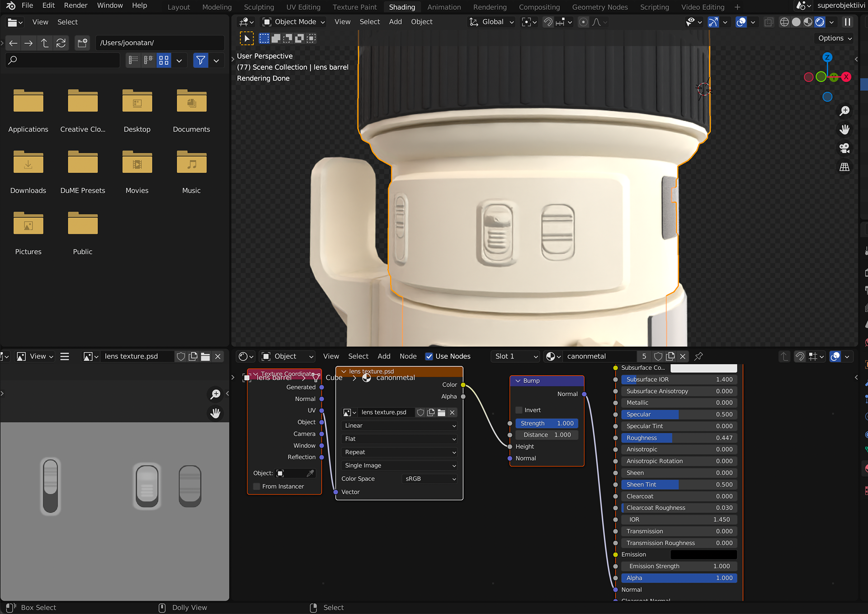The height and width of the screenshot is (614, 868).
Task: Click viewport pan hand gizmo
Action: pos(844,130)
